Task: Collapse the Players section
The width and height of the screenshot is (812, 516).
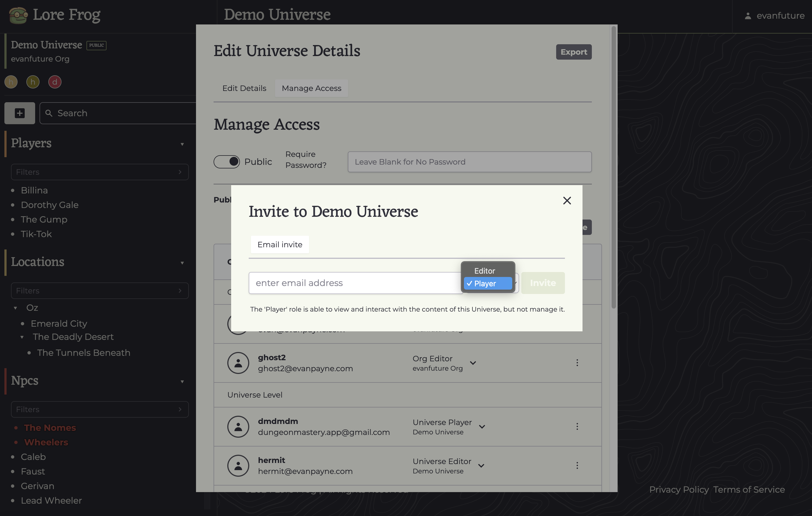Action: tap(182, 144)
